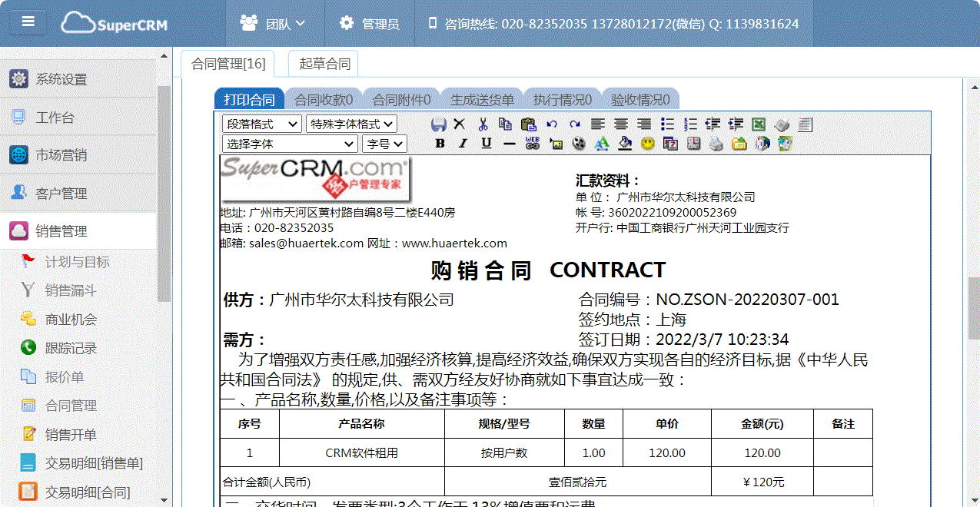Expand 市场营销 in the sidebar
The height and width of the screenshot is (507, 980).
pos(78,155)
